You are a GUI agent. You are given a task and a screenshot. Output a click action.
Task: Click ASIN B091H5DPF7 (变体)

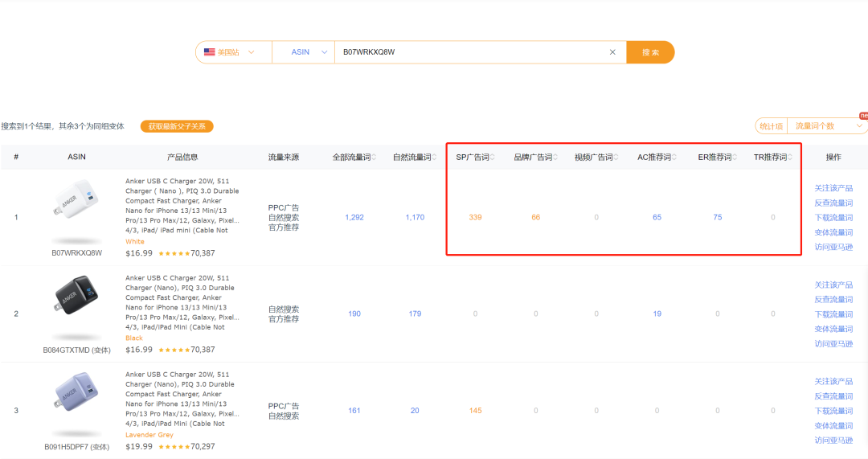click(x=77, y=447)
